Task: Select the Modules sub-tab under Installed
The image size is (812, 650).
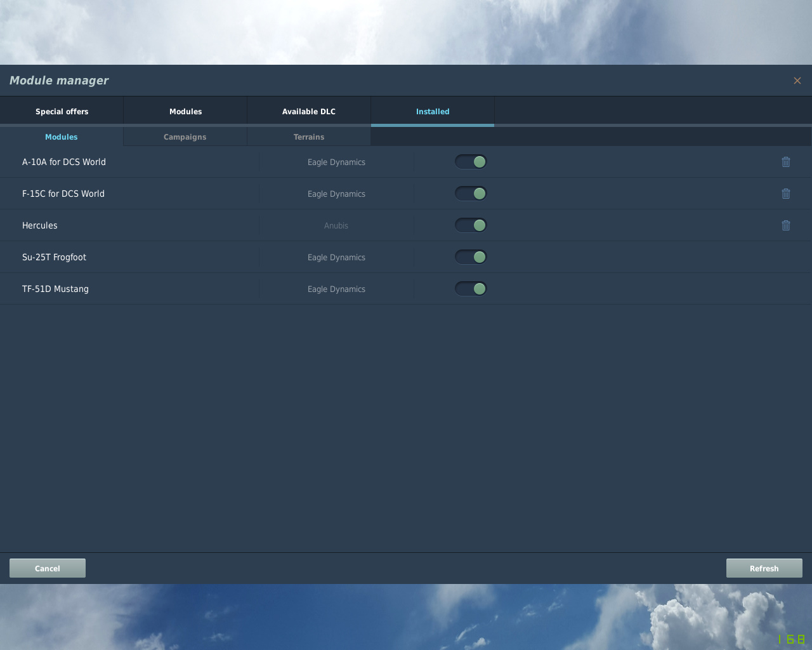Action: (62, 136)
